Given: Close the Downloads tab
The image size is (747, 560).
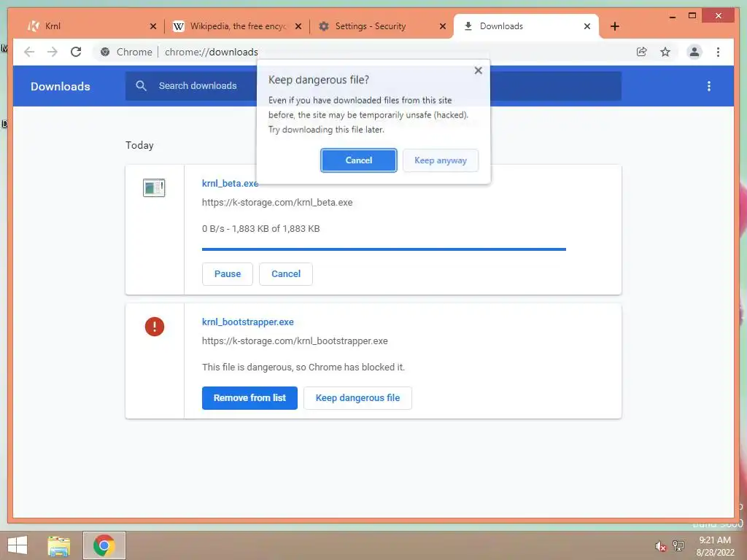Looking at the screenshot, I should coord(587,26).
